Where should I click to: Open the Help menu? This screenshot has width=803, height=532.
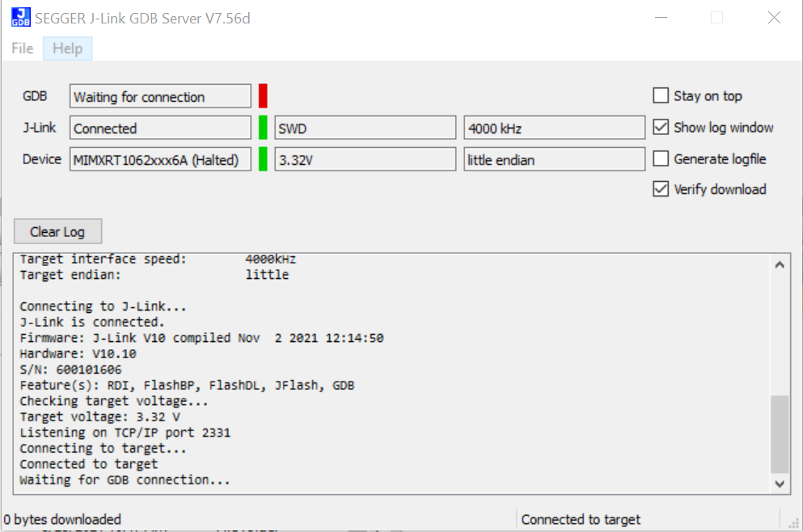(67, 49)
